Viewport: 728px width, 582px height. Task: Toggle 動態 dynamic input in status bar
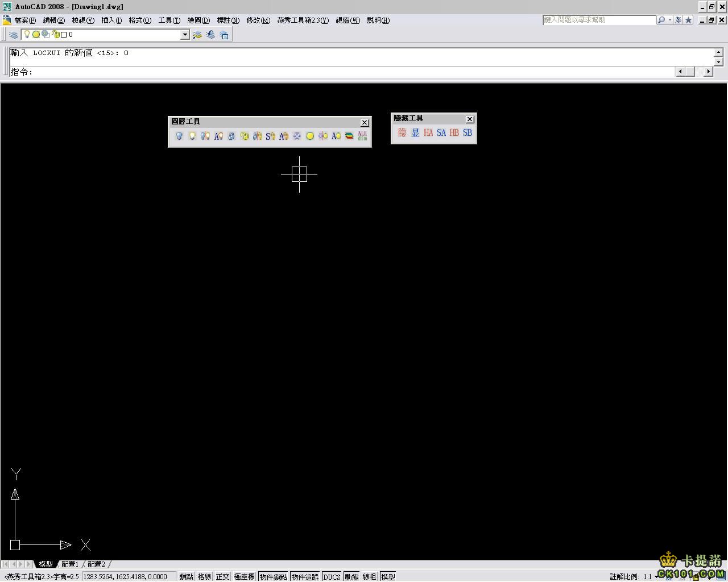351,576
